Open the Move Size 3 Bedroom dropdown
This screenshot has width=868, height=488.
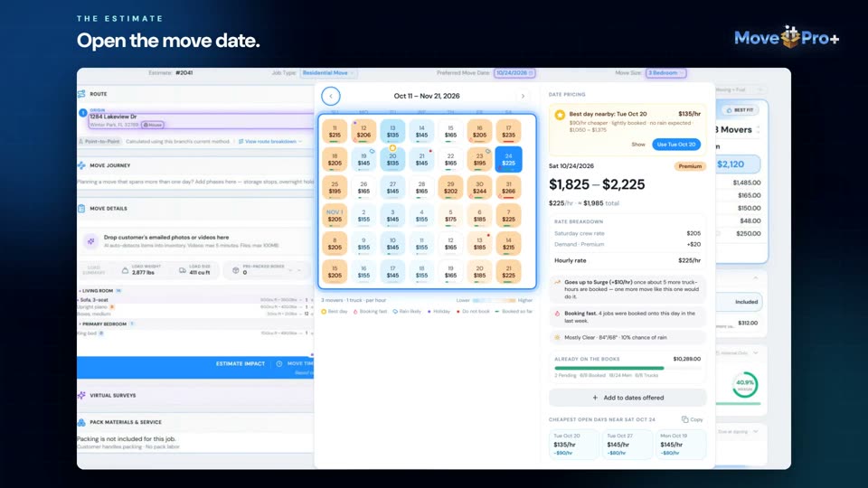(x=666, y=73)
